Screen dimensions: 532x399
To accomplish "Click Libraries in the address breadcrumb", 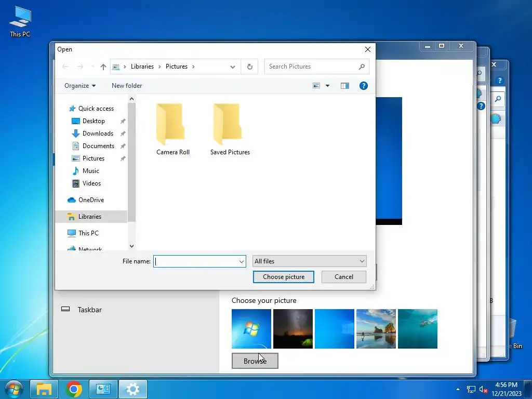I will click(x=142, y=66).
